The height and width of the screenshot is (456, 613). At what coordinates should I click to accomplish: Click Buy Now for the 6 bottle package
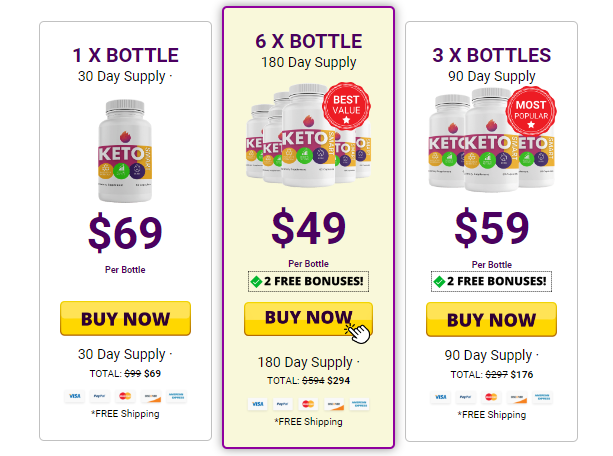[308, 319]
